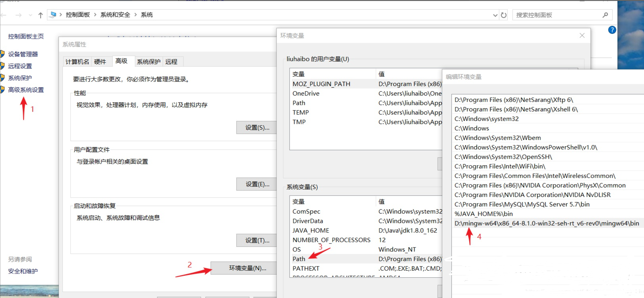Click the computer icon in address bar
The height and width of the screenshot is (298, 644).
pos(53,15)
